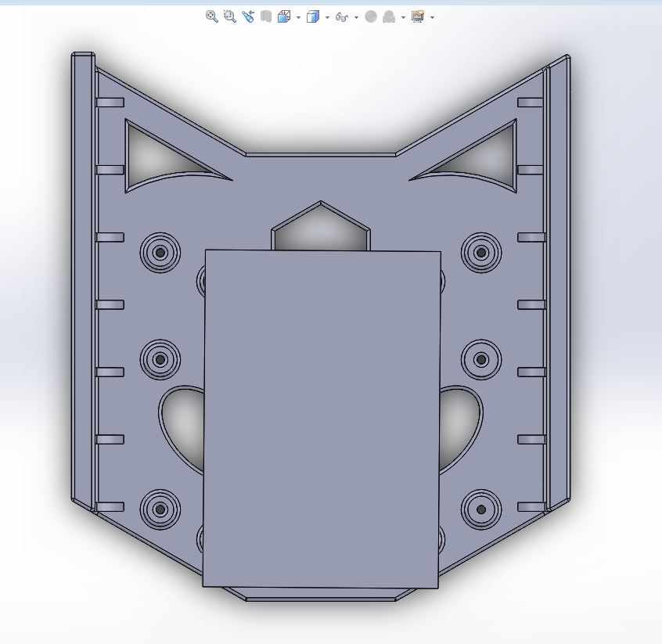Select the left vertical side rail
Viewport: 662px width, 644px height.
pyautogui.click(x=83, y=279)
